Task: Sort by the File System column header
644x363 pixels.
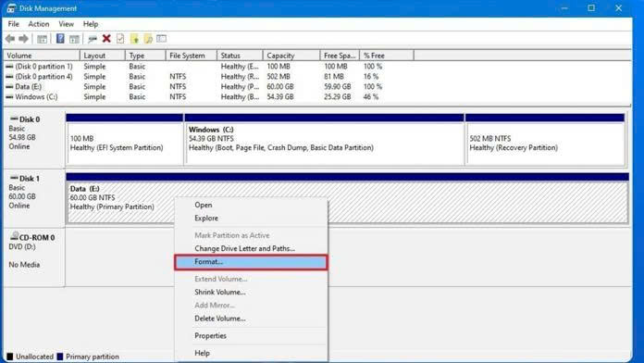Action: 192,56
